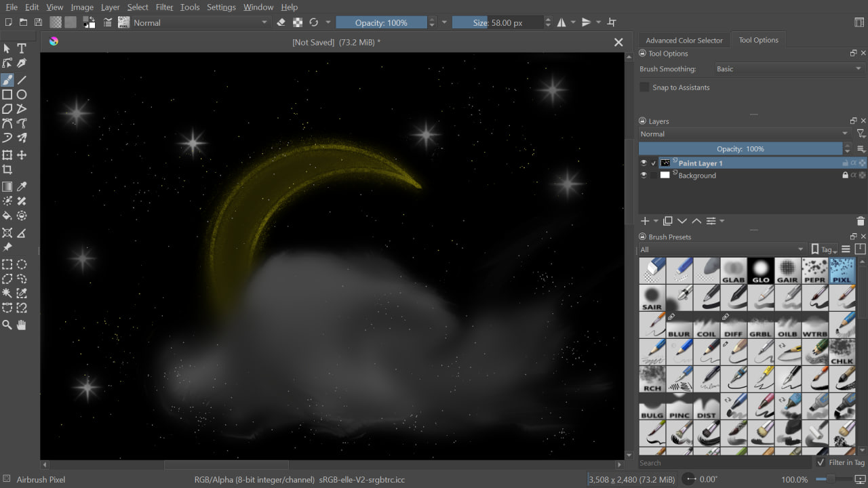Click the Tag button in Brush Presets
Screen dimensions: 868x488
pos(825,249)
